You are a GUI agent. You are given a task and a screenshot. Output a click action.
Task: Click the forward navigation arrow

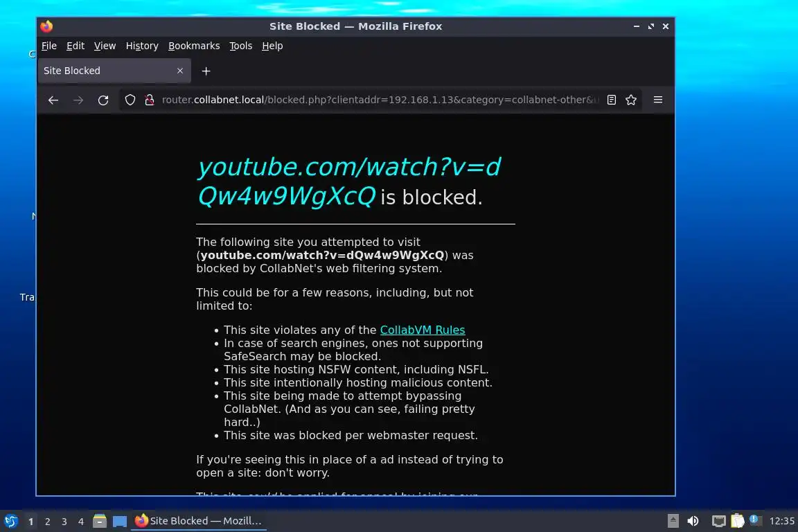(78, 100)
